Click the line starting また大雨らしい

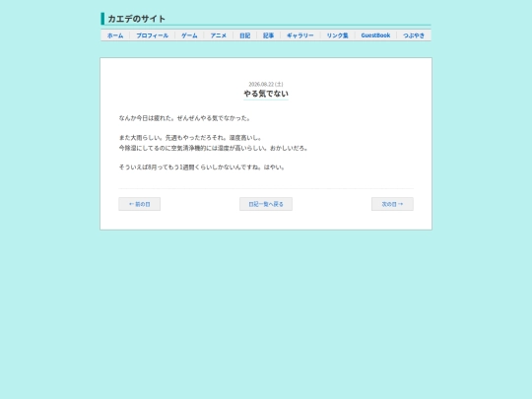coord(191,138)
